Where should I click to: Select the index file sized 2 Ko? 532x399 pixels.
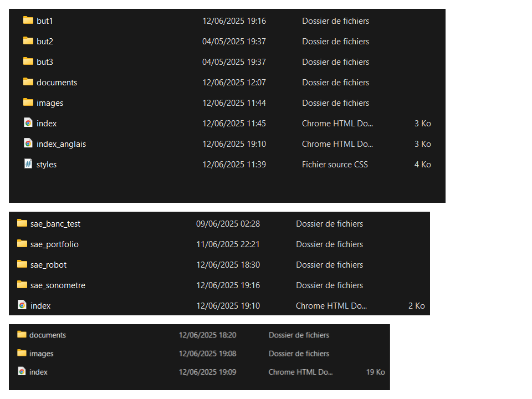click(x=40, y=306)
